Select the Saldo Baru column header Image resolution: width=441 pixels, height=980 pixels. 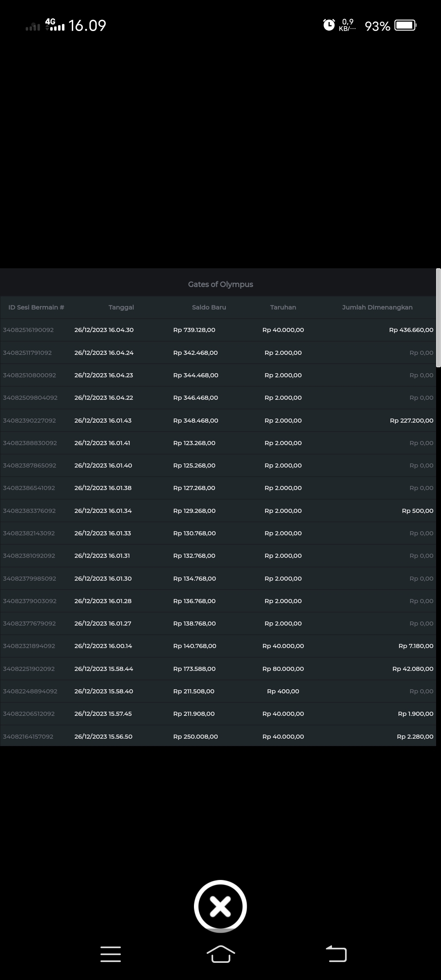pyautogui.click(x=209, y=307)
